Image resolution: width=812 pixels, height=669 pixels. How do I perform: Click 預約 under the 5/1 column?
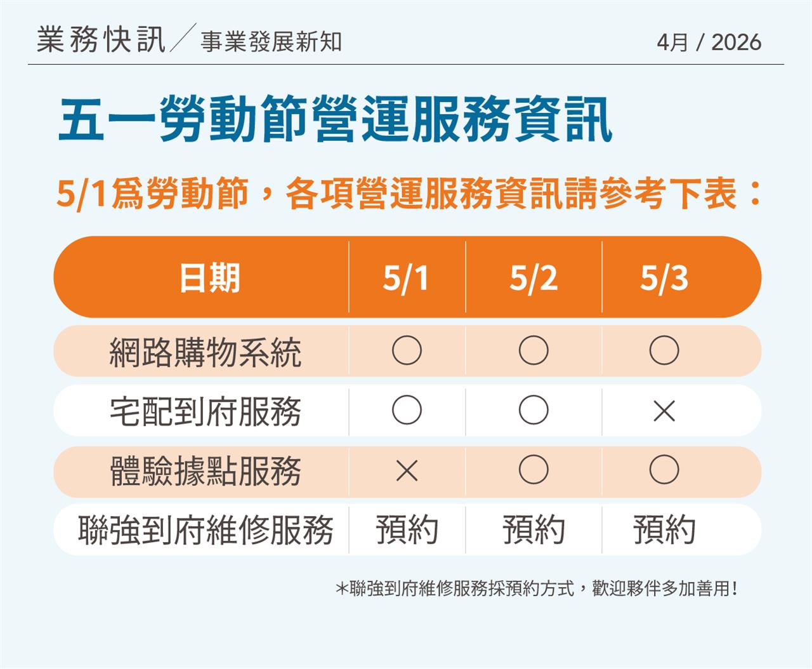click(x=407, y=529)
